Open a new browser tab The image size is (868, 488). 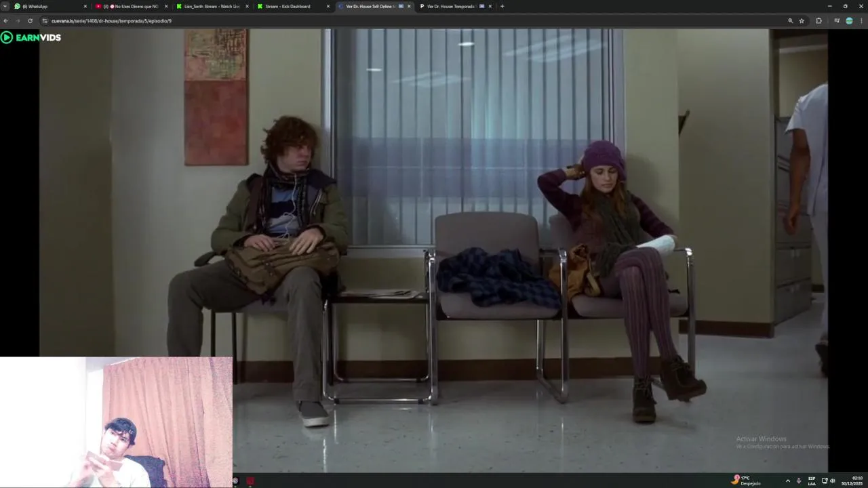click(502, 6)
